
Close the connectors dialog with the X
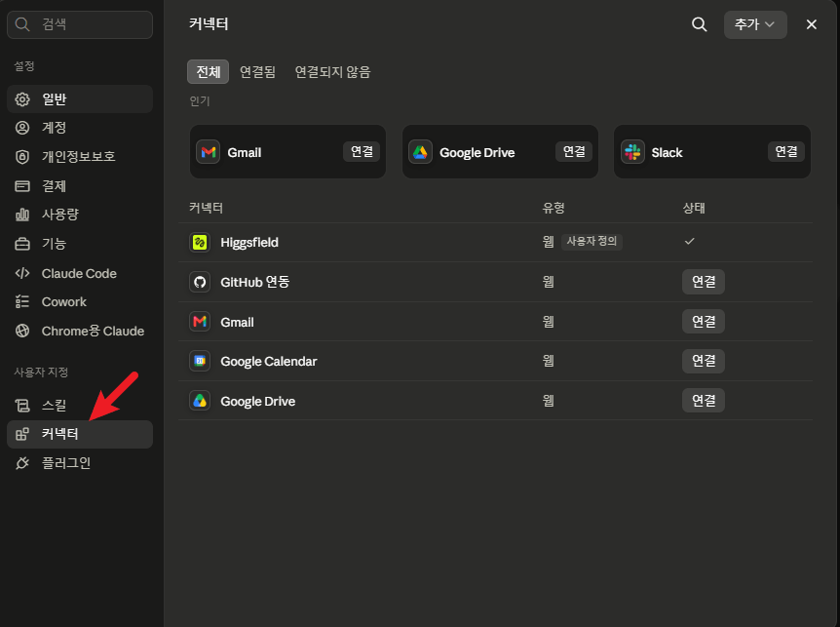pyautogui.click(x=811, y=24)
